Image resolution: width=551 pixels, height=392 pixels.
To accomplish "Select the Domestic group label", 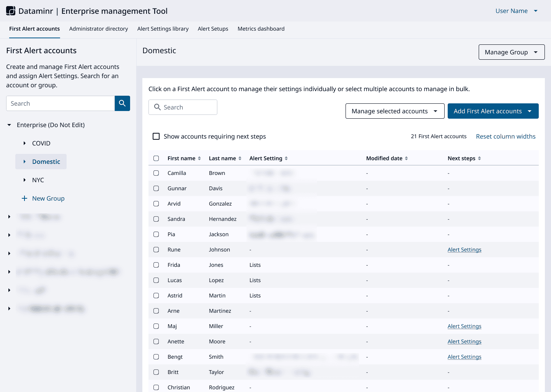I will (x=46, y=162).
